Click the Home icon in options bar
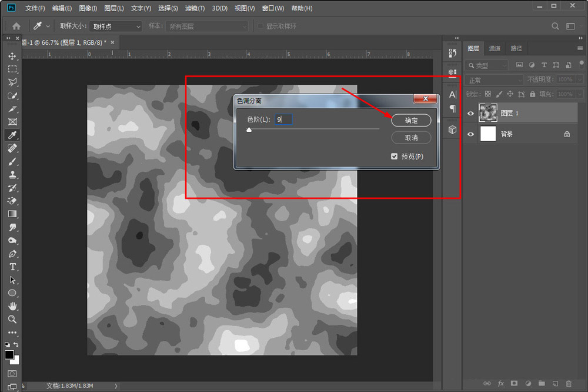Image resolution: width=588 pixels, height=392 pixels. coord(16,26)
